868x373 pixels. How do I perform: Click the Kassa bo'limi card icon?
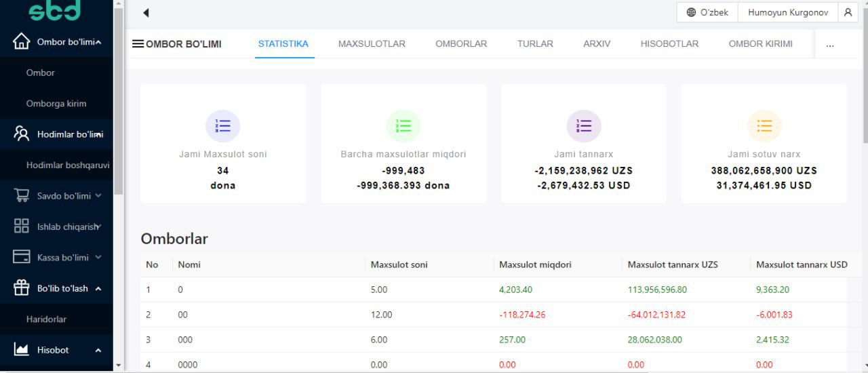click(22, 257)
